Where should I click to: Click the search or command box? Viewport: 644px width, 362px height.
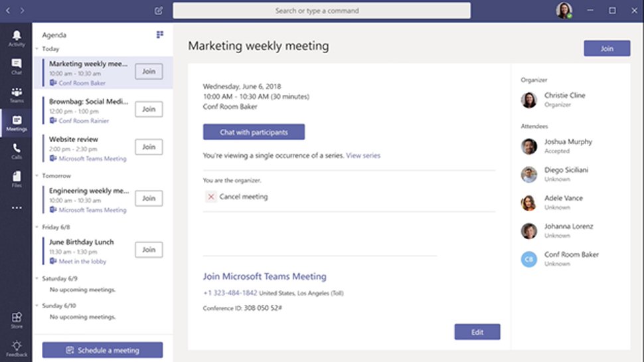(x=321, y=11)
